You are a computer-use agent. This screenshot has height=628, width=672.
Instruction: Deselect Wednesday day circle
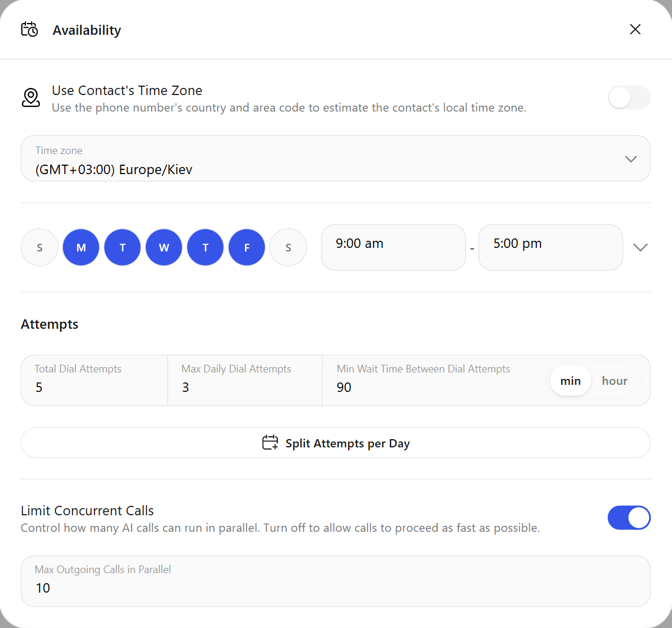[x=163, y=247]
